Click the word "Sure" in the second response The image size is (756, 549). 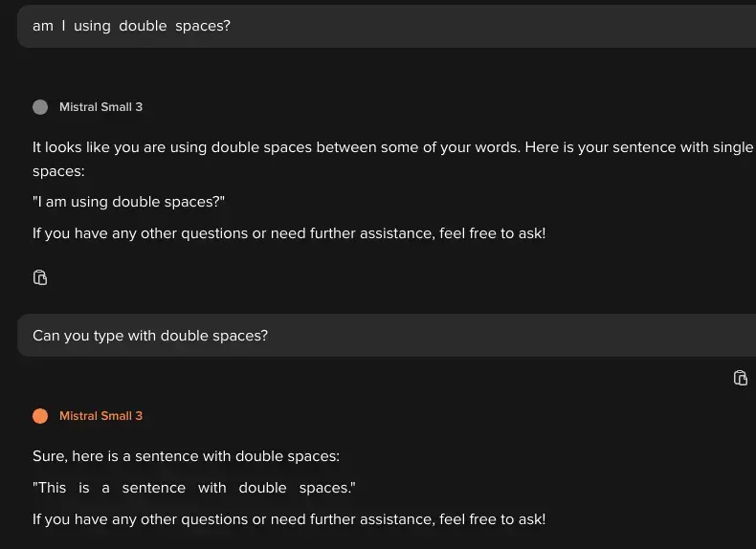tap(49, 456)
